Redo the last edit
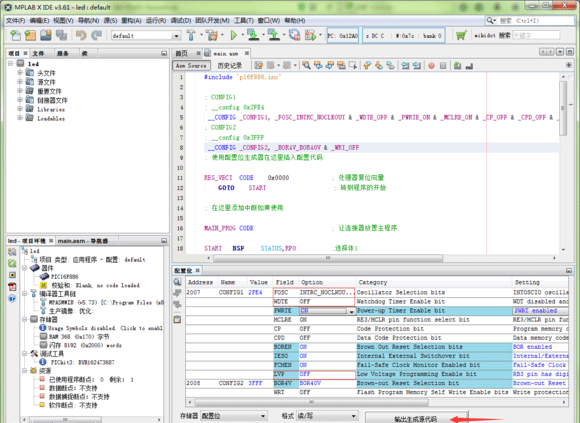580x423 pixels. [x=97, y=35]
